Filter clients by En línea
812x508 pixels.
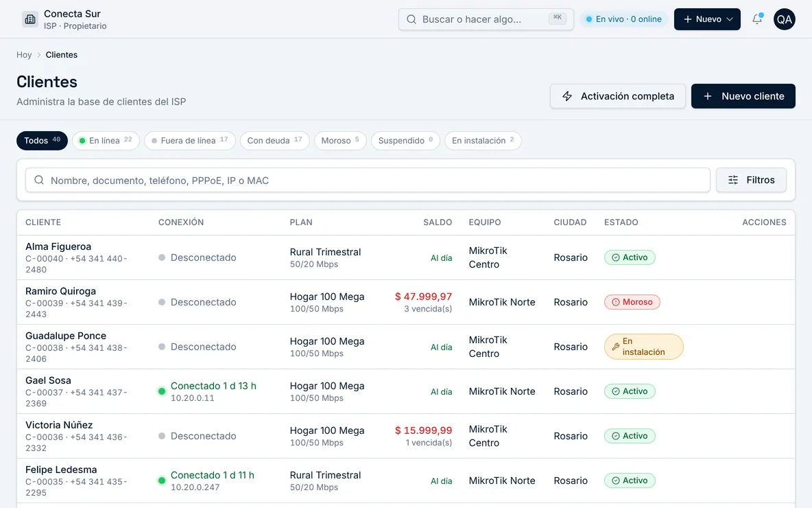(x=106, y=141)
